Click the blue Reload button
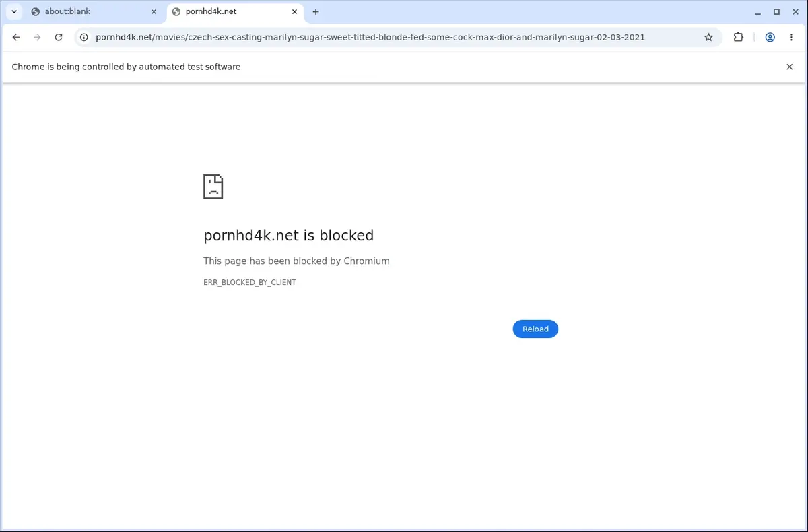808x532 pixels. [535, 329]
